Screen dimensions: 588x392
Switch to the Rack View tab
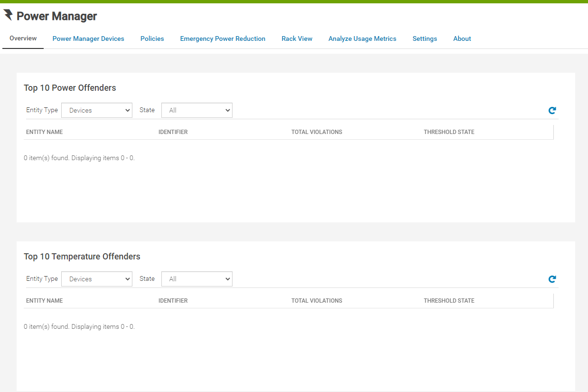[x=297, y=39]
